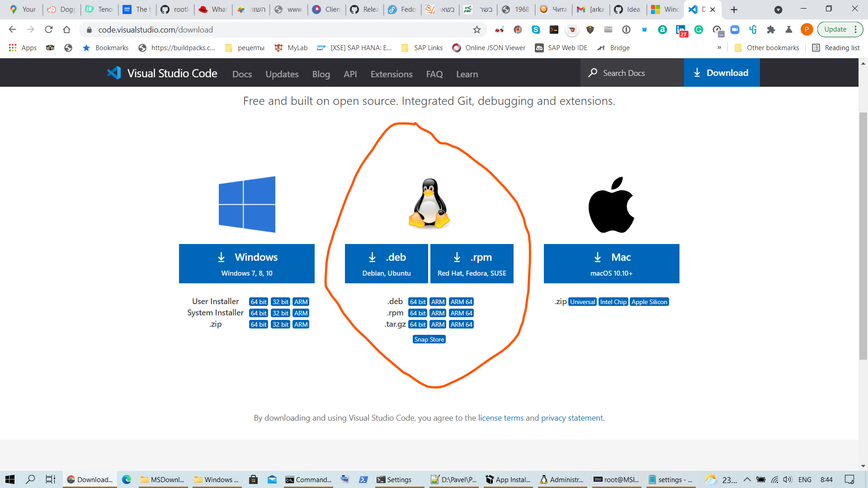The height and width of the screenshot is (488, 868).
Task: Click the Zoom camera extension icon
Action: [x=735, y=29]
